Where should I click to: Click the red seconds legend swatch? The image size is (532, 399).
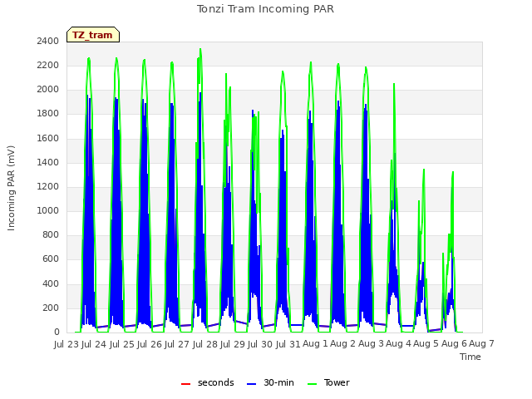coord(185,383)
